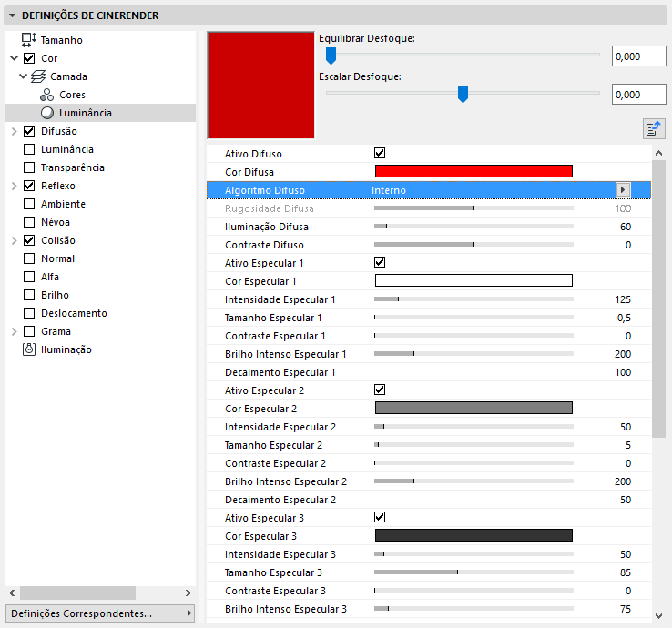672x628 pixels.
Task: Open the Cor Especular 3 dark swatch
Action: tap(473, 535)
